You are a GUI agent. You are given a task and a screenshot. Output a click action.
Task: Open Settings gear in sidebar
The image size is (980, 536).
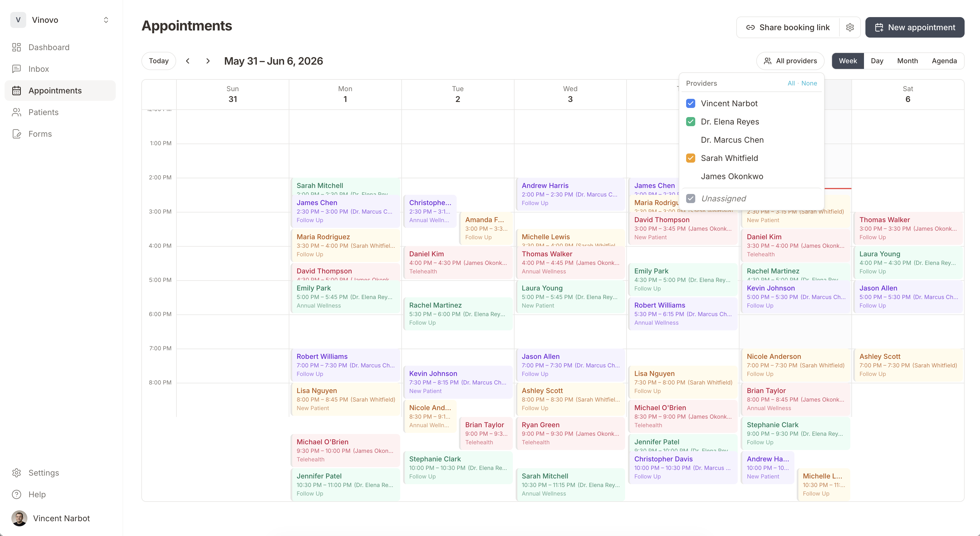pyautogui.click(x=16, y=472)
